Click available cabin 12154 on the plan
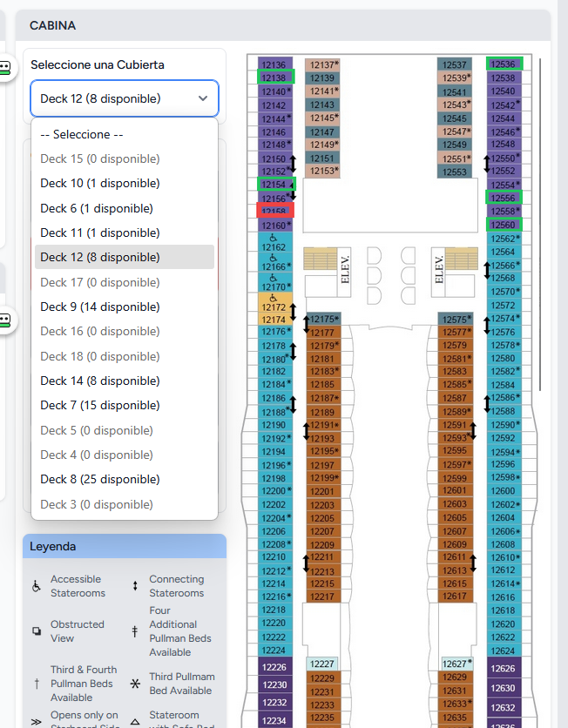The width and height of the screenshot is (568, 728). (275, 185)
